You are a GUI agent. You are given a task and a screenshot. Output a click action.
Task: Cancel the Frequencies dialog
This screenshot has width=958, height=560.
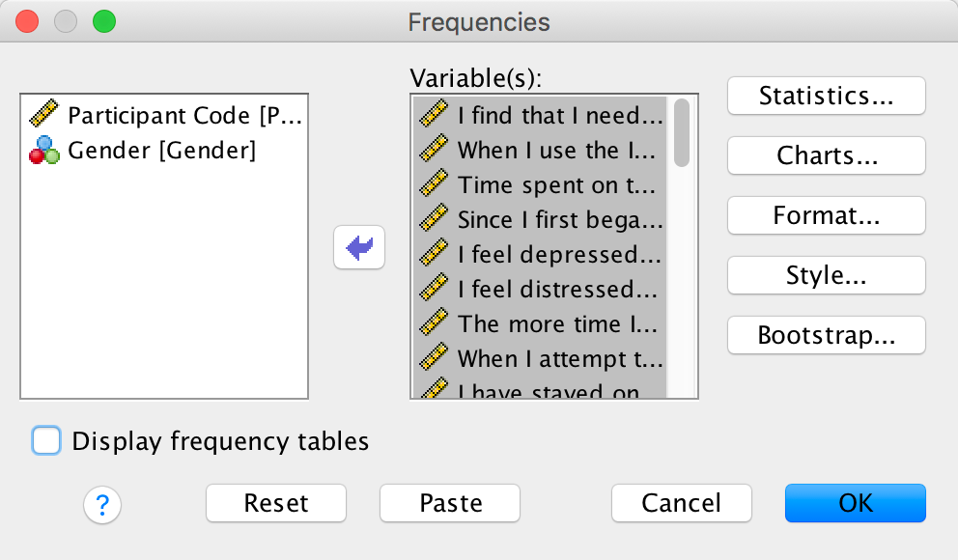click(x=681, y=503)
